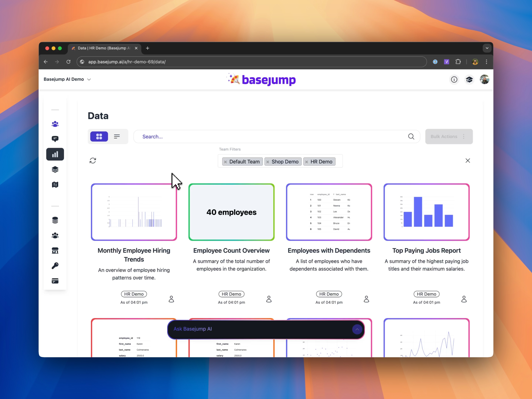Click the Chrome profile avatar in toolbar
The width and height of the screenshot is (532, 399).
475,62
